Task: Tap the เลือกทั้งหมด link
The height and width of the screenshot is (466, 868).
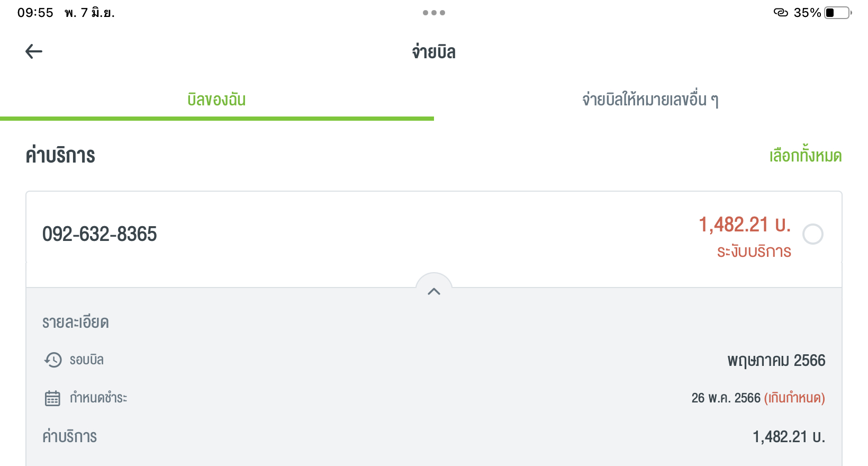Action: click(x=805, y=156)
